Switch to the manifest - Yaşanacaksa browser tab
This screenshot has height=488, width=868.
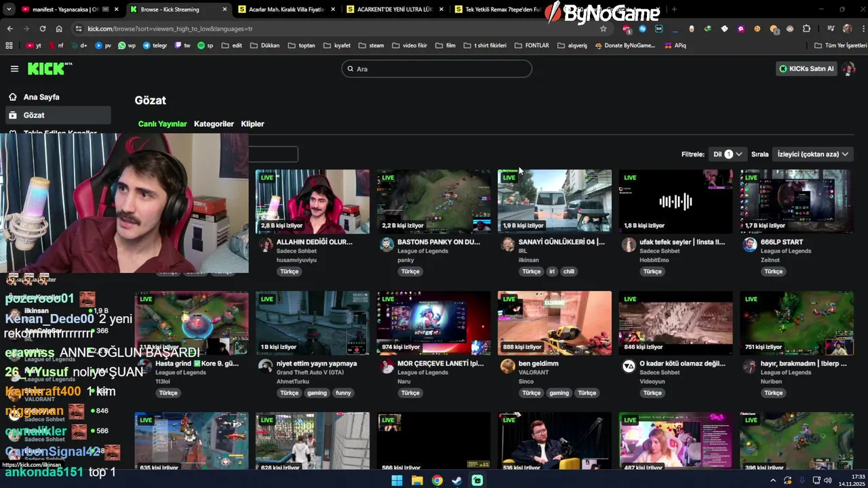point(70,9)
